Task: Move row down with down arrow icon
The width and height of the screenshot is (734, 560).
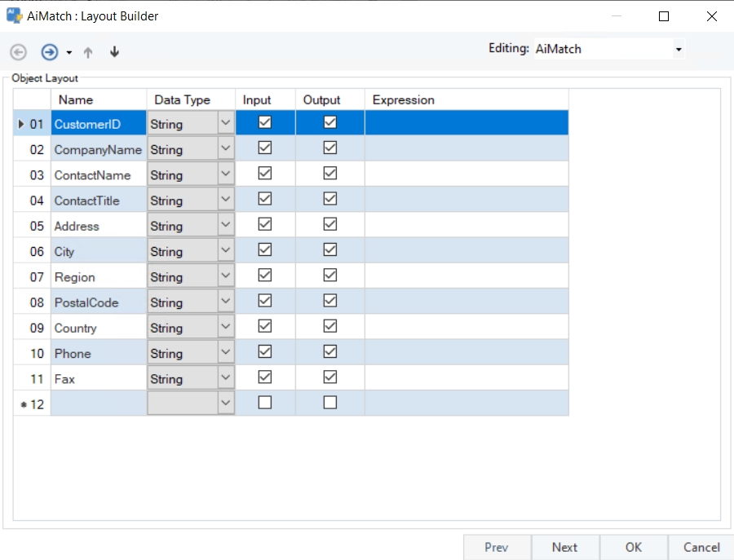Action: click(114, 52)
